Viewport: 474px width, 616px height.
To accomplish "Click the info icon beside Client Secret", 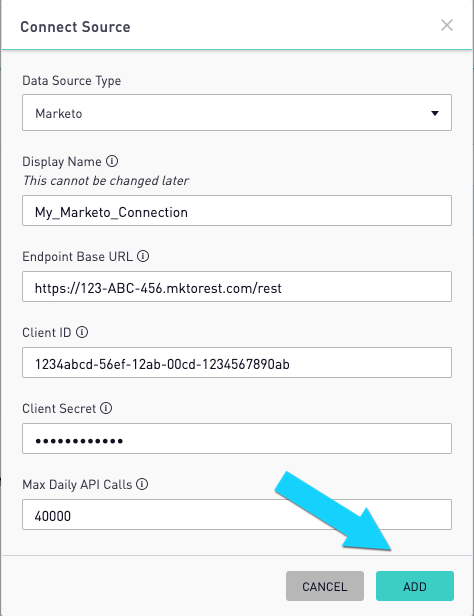I will point(106,408).
